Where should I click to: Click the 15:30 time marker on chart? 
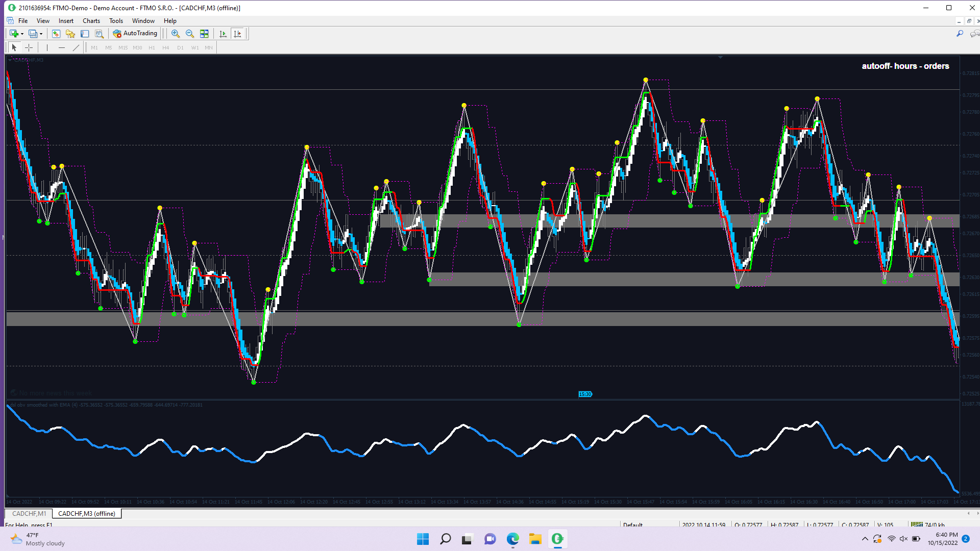pos(585,394)
